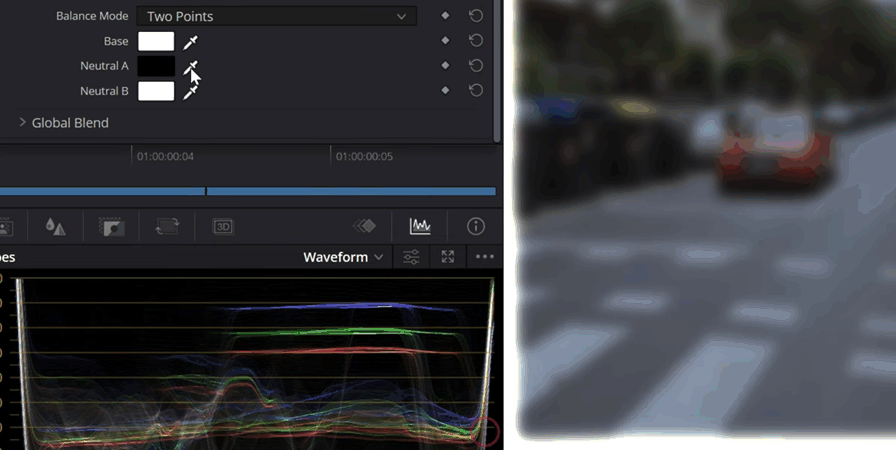
Task: Select the Scopes palette icon
Action: (420, 227)
